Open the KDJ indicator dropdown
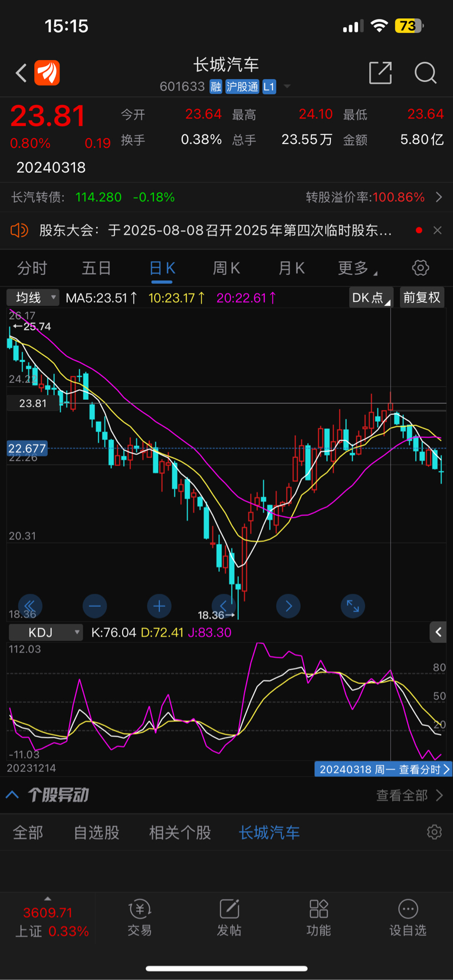The width and height of the screenshot is (453, 980). point(45,633)
